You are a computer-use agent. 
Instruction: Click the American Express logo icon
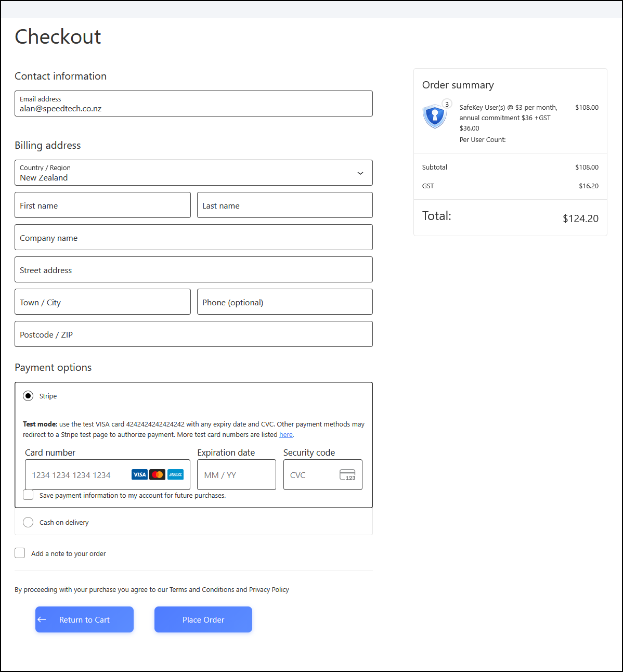click(175, 474)
